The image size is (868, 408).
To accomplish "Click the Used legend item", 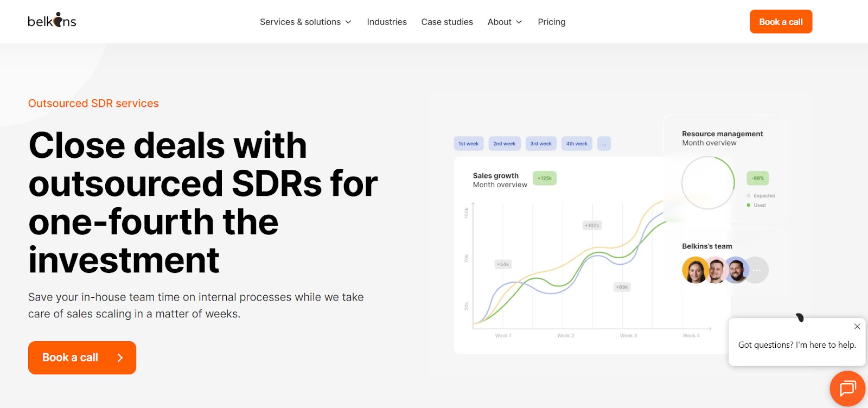I will 756,205.
